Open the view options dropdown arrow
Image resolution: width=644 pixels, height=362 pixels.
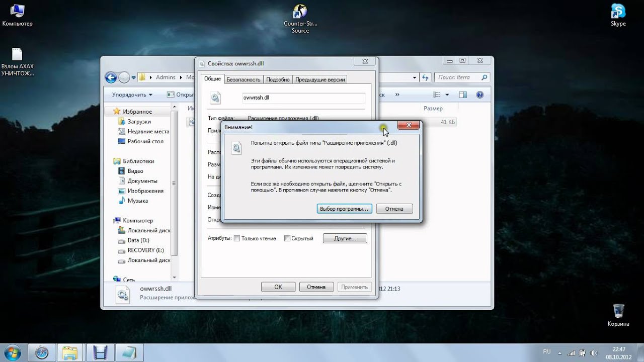click(x=446, y=95)
